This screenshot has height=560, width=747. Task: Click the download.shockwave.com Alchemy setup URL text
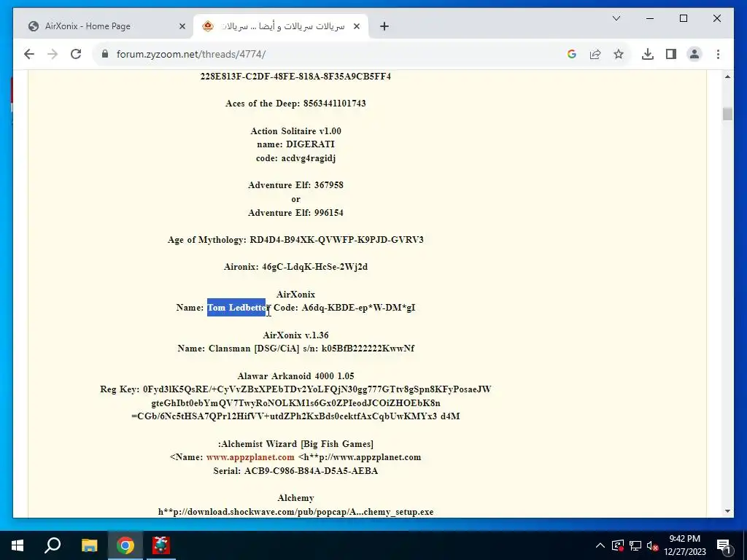295,512
